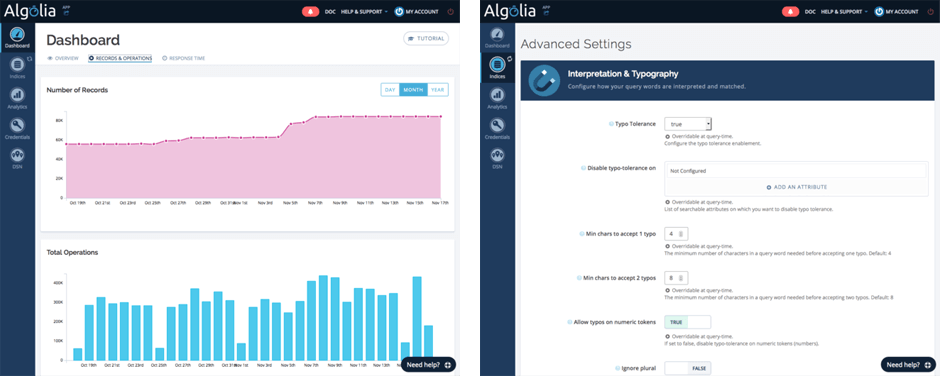Click info icon beside Min chars 1 typo
The image size is (940, 376).
point(582,233)
